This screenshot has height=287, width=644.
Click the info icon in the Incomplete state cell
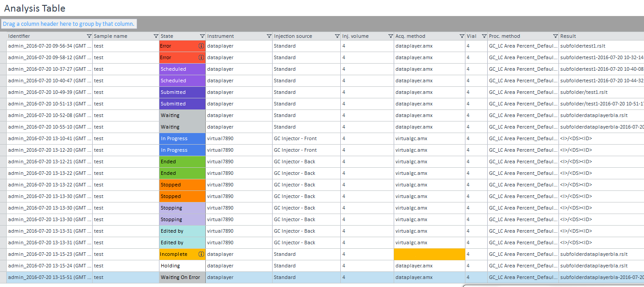tap(201, 254)
